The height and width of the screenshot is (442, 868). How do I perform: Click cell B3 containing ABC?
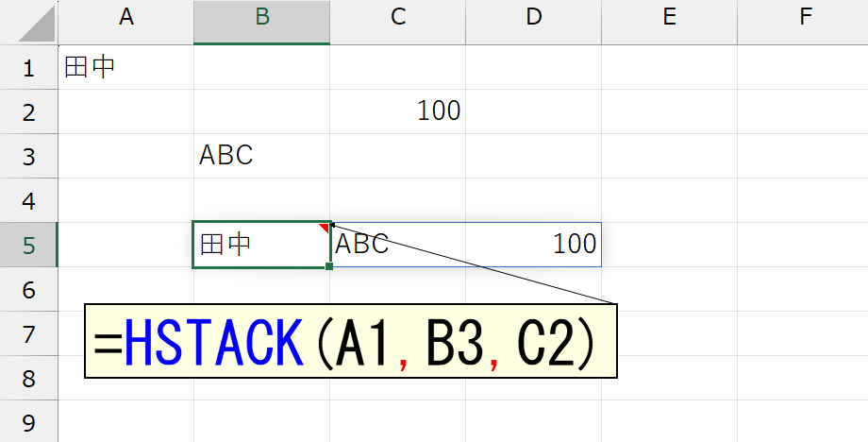pos(262,156)
